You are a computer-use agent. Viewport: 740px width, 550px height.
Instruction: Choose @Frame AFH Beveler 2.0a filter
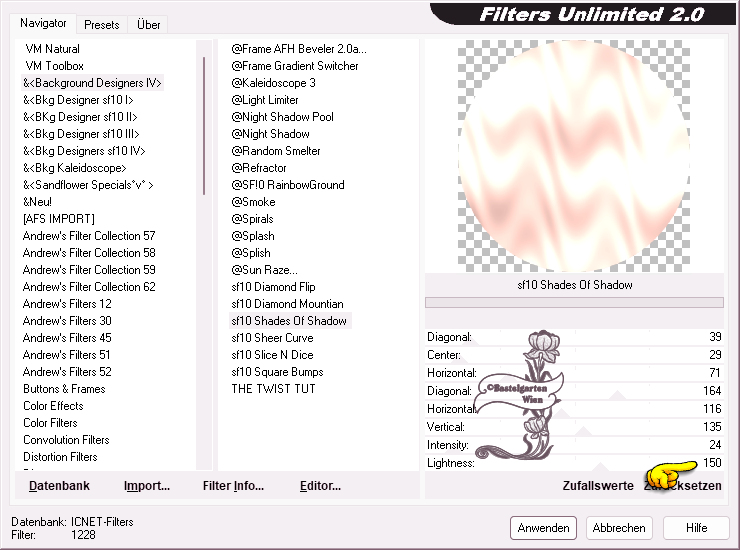click(x=299, y=49)
